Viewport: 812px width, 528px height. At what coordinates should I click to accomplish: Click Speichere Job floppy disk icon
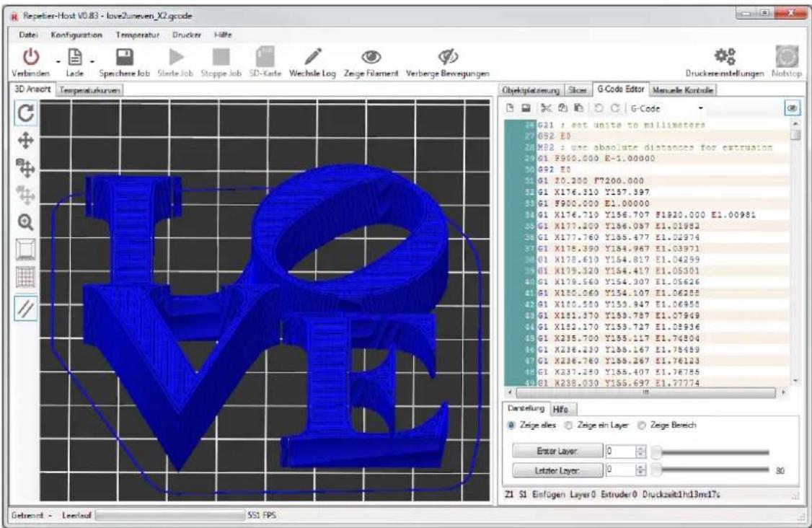[124, 57]
